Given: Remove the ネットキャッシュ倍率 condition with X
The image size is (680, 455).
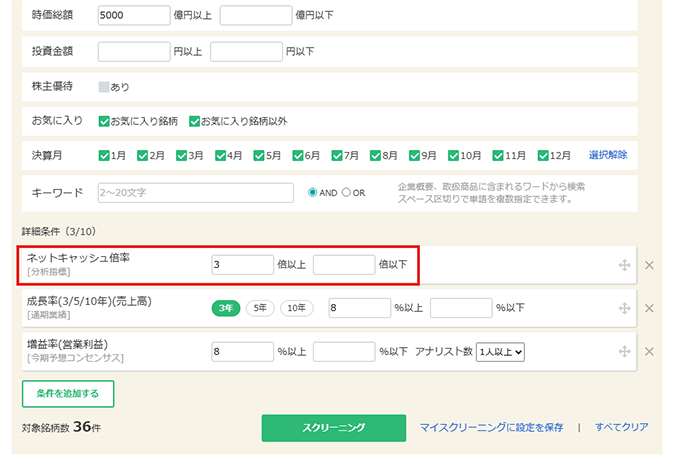Looking at the screenshot, I should click(x=649, y=265).
